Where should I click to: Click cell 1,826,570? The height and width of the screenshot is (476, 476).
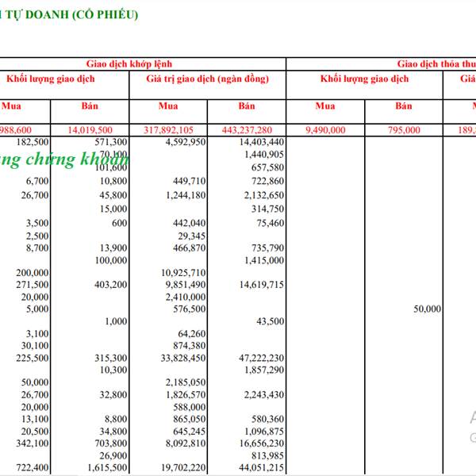pyautogui.click(x=186, y=394)
